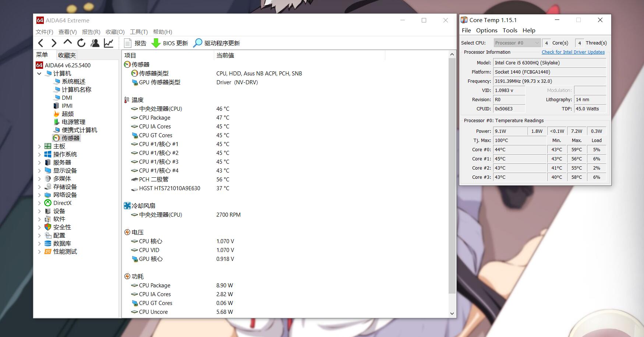Click the Model field in Core Temp
Viewport: 644px width, 337px height.
(x=550, y=63)
